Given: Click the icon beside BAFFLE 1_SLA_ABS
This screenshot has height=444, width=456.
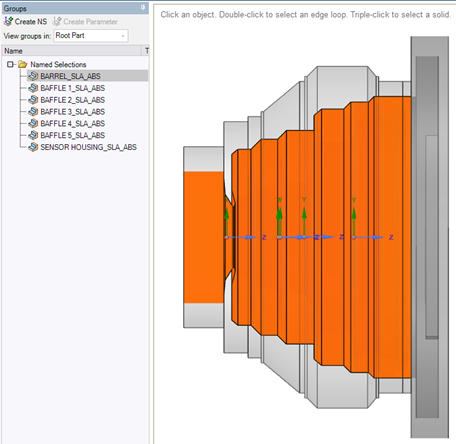Looking at the screenshot, I should [33, 88].
